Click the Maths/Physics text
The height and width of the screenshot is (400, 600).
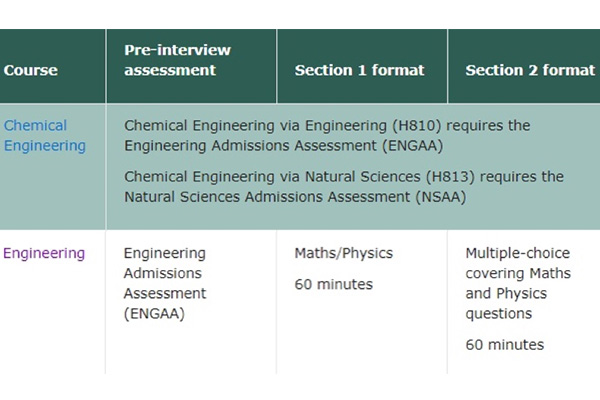point(344,253)
